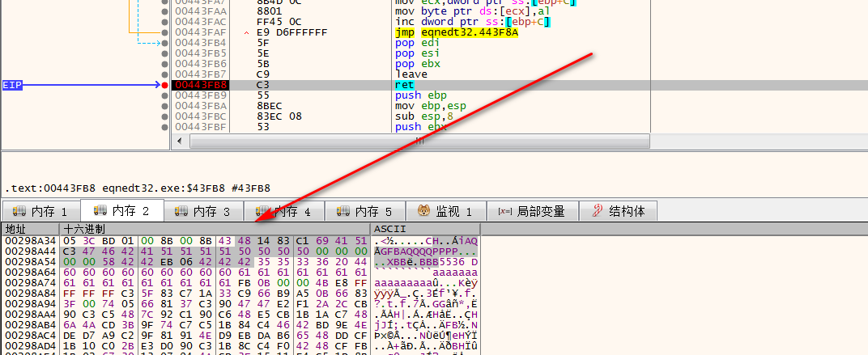This screenshot has height=355, width=868.
Task: Click the ASCII column header
Action: (424, 228)
